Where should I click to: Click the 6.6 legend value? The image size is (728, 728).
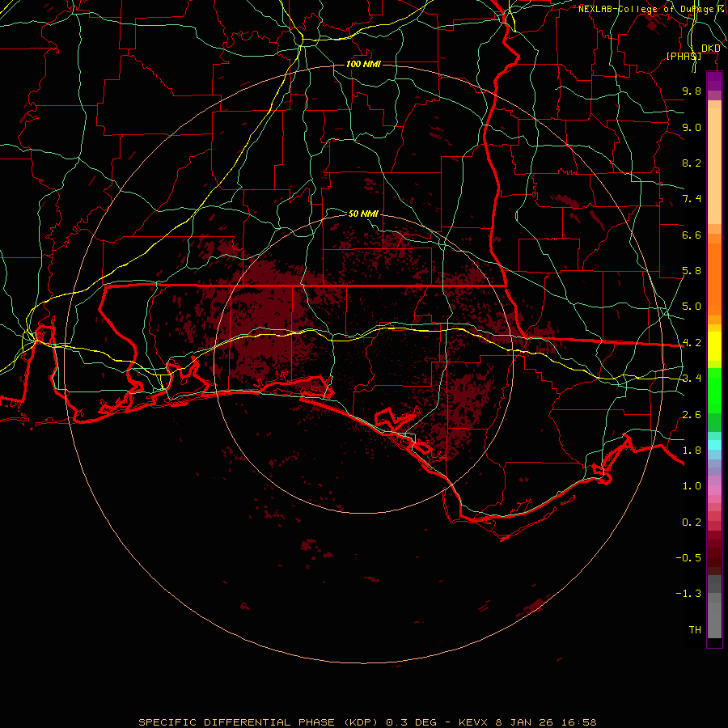[x=692, y=235]
